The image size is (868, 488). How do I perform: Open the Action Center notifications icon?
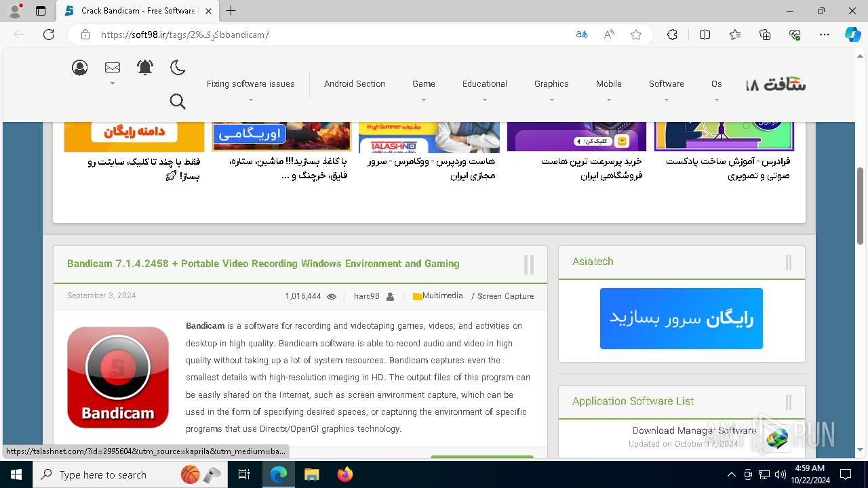click(x=846, y=474)
